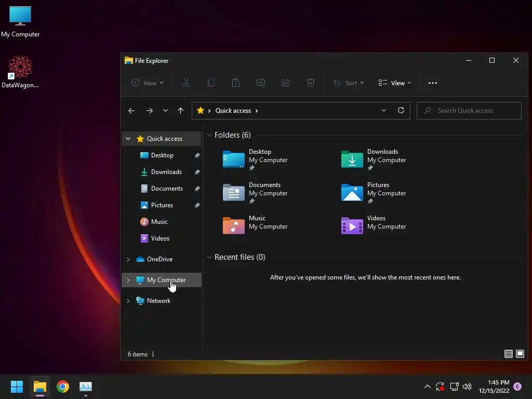Open the Downloads folder in main pane
This screenshot has width=532, height=399.
[x=374, y=159]
